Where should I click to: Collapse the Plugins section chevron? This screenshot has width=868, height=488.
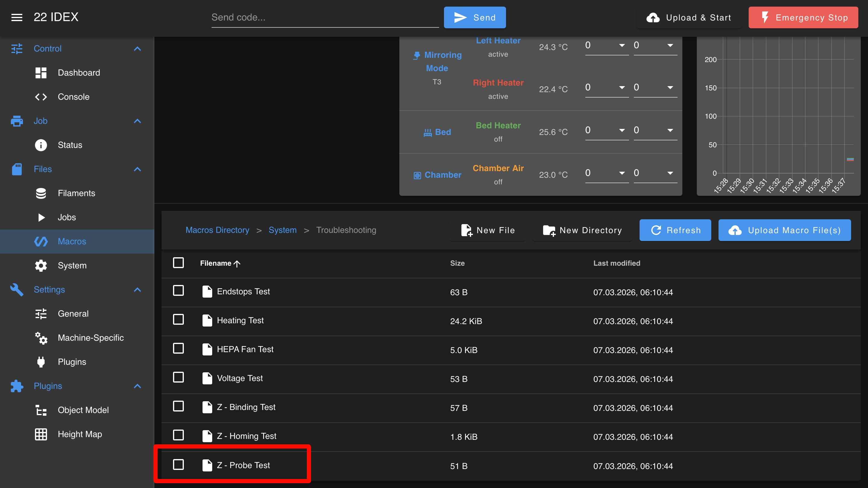coord(137,386)
